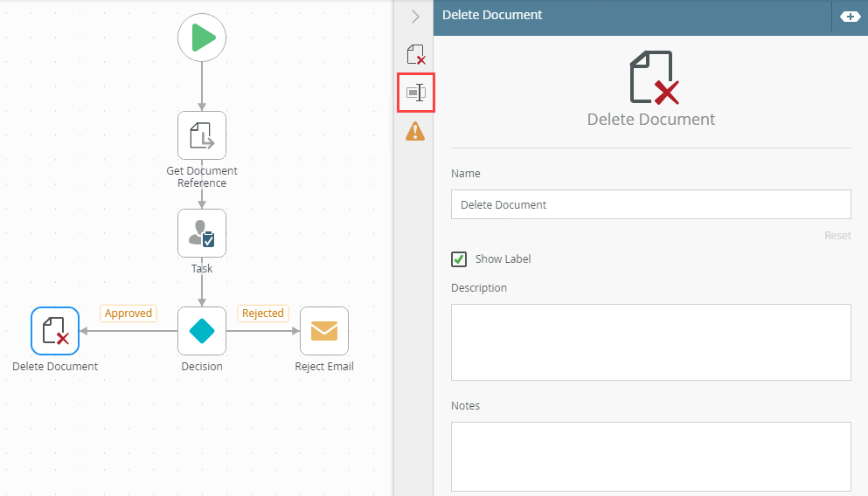The height and width of the screenshot is (496, 868).
Task: Click the Name input field
Action: pyautogui.click(x=650, y=204)
